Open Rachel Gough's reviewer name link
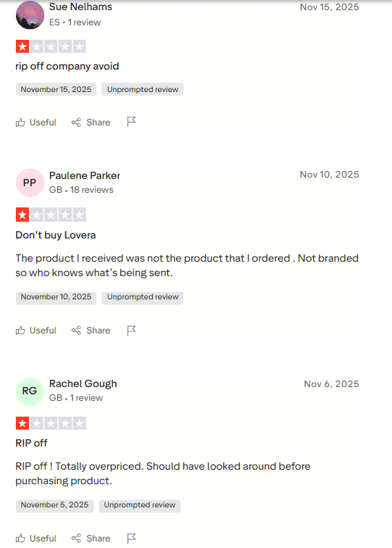 pos(83,383)
